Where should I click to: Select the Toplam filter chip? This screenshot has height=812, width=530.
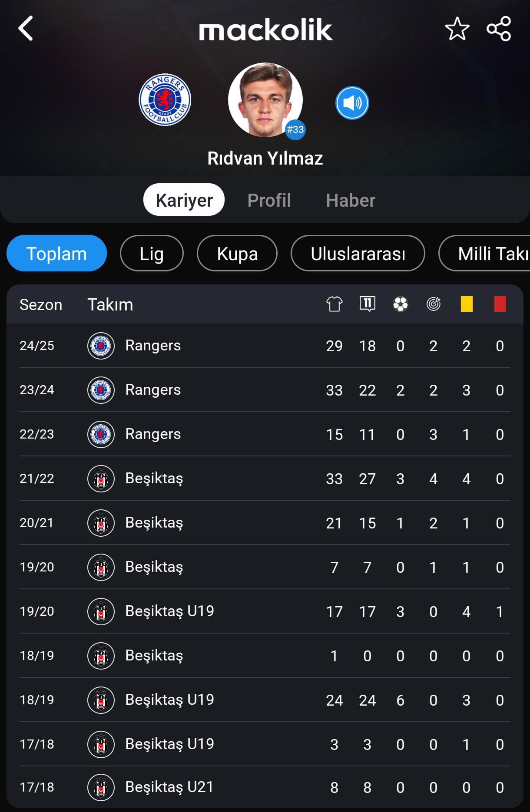click(56, 253)
